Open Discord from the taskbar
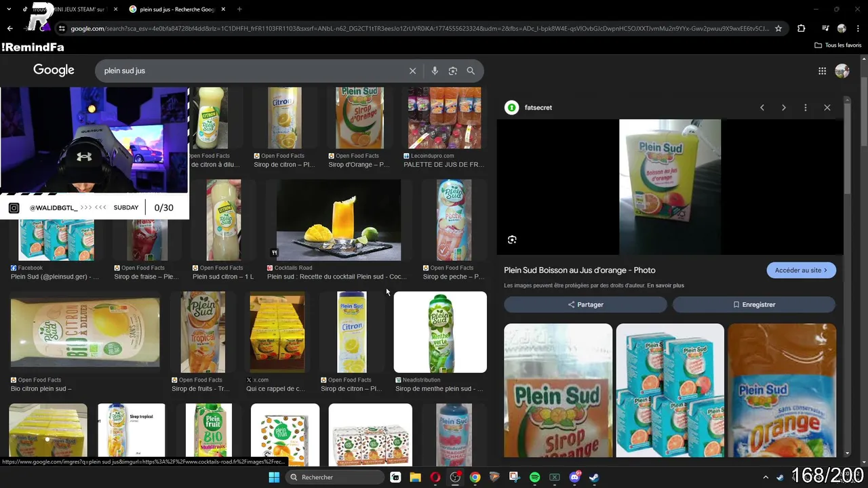Screen dimensions: 868x488 [575, 477]
